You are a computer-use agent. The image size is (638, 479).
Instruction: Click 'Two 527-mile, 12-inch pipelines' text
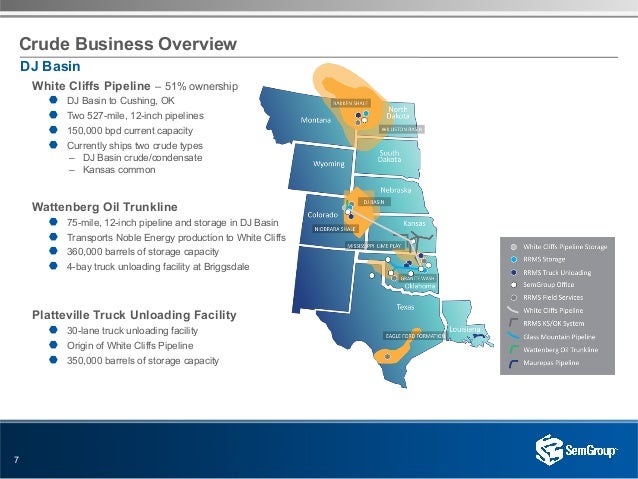[135, 116]
